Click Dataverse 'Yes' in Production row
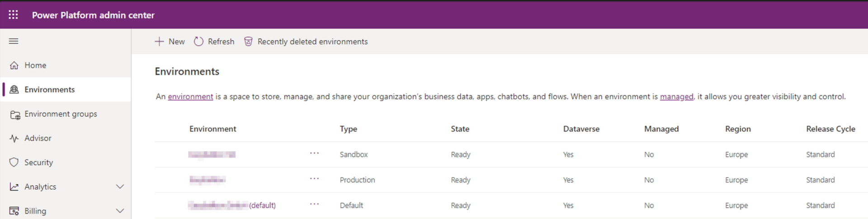868x219 pixels. click(x=568, y=180)
